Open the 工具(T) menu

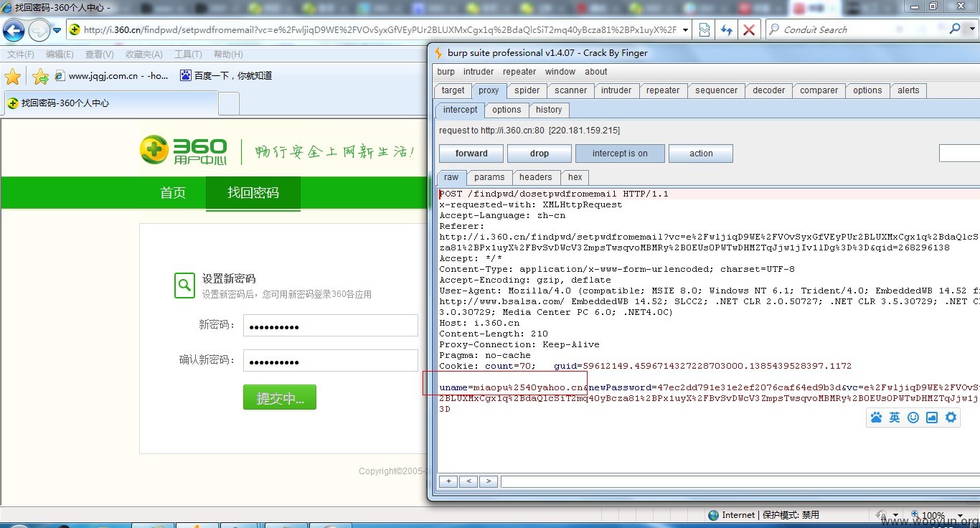pyautogui.click(x=188, y=55)
